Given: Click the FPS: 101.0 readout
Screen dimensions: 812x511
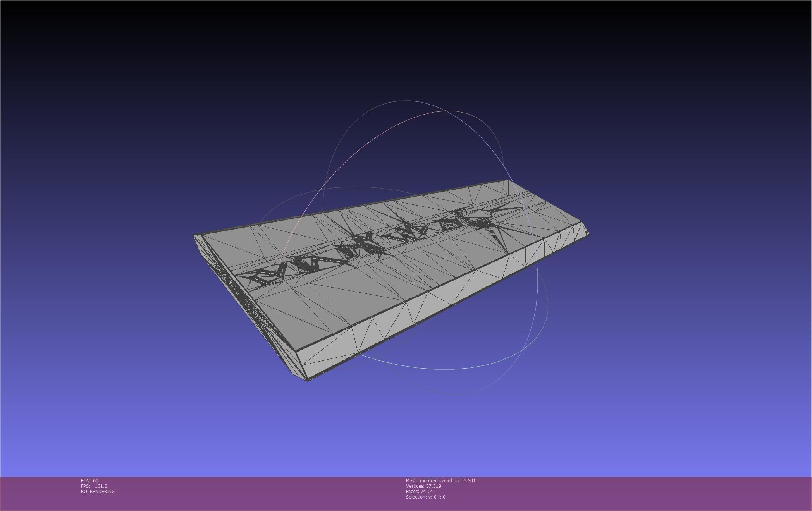Looking at the screenshot, I should pos(94,486).
